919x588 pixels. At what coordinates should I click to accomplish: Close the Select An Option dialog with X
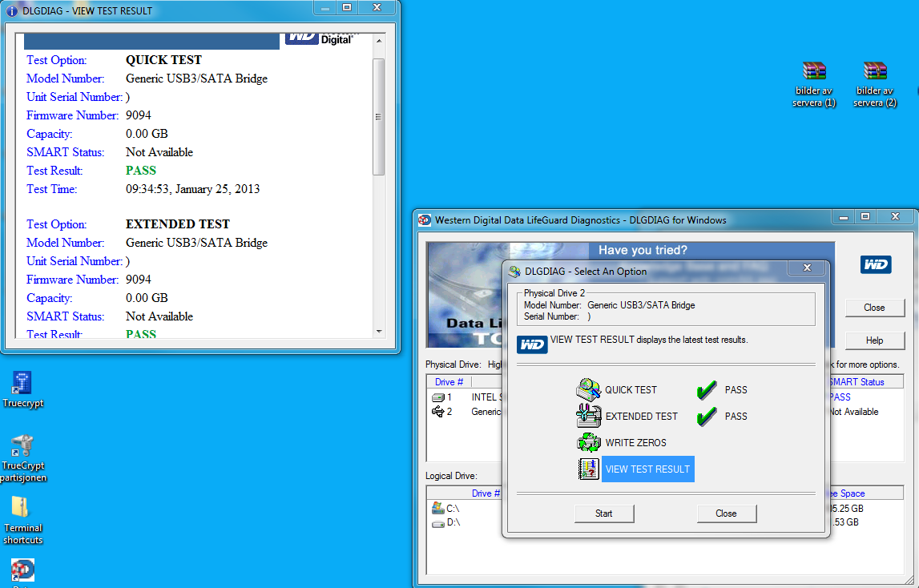click(807, 268)
